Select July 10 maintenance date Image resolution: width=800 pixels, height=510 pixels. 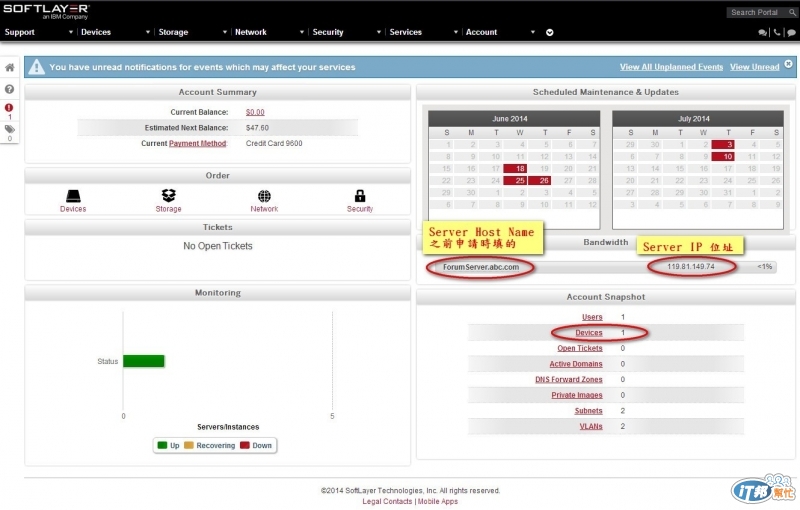pos(722,157)
